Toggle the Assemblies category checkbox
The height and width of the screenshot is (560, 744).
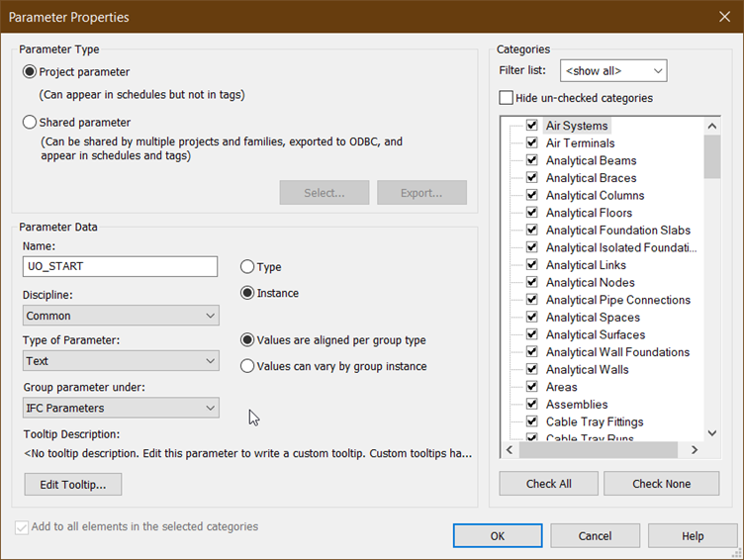pos(532,405)
